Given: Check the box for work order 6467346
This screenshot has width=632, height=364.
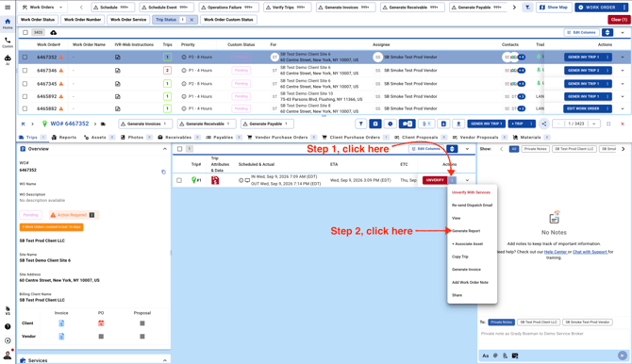Looking at the screenshot, I should 25,71.
